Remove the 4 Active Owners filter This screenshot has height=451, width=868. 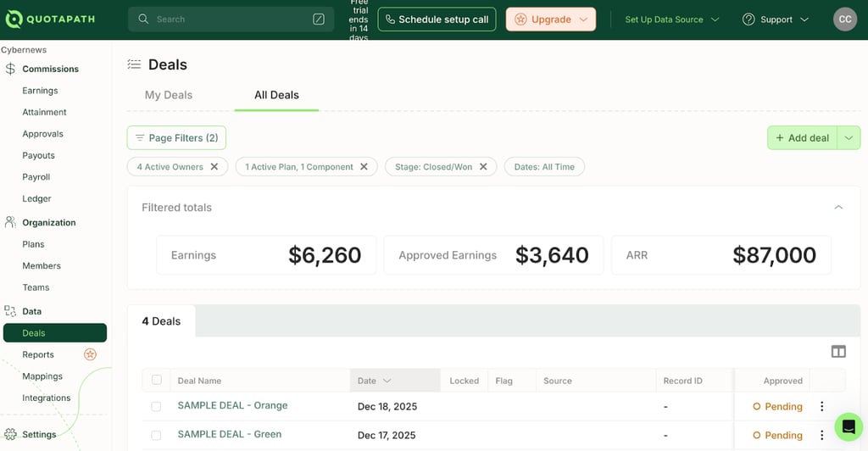214,166
